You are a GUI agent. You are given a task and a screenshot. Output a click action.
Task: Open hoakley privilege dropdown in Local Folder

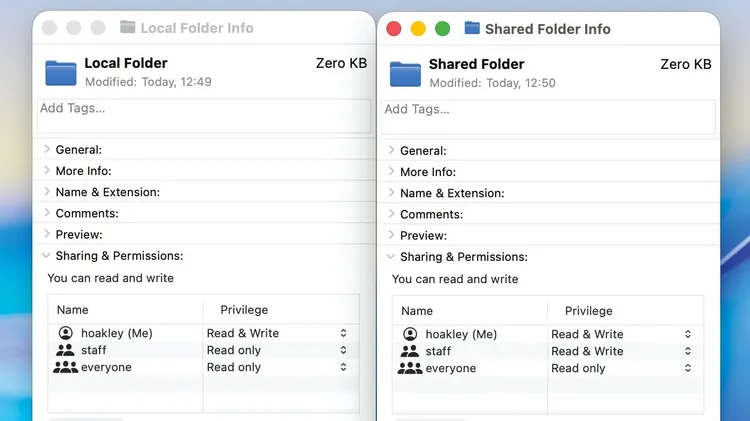point(343,333)
